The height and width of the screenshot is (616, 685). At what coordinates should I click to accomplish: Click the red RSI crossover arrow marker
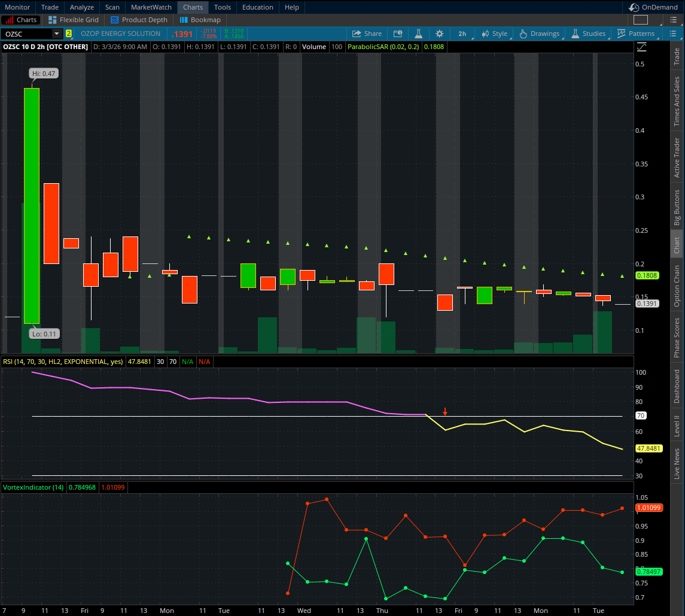[445, 411]
